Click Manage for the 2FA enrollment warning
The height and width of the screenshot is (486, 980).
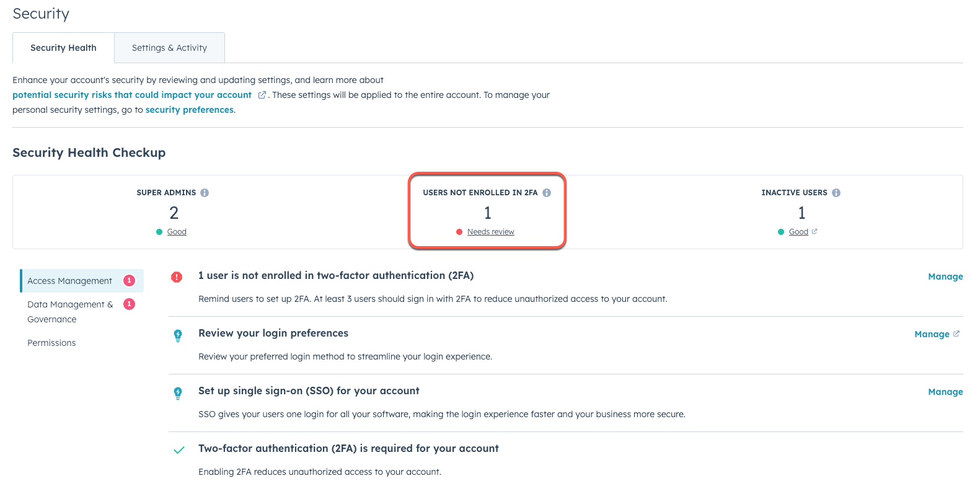pos(945,276)
